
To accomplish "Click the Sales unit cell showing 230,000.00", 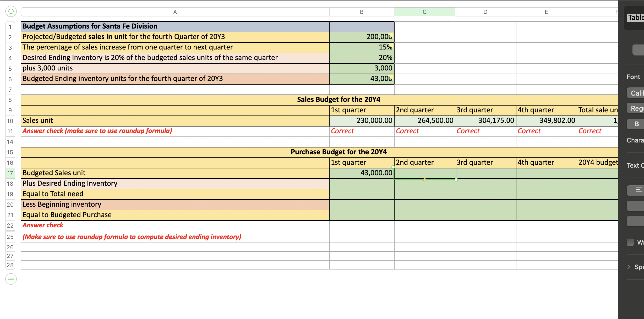I will pyautogui.click(x=362, y=120).
